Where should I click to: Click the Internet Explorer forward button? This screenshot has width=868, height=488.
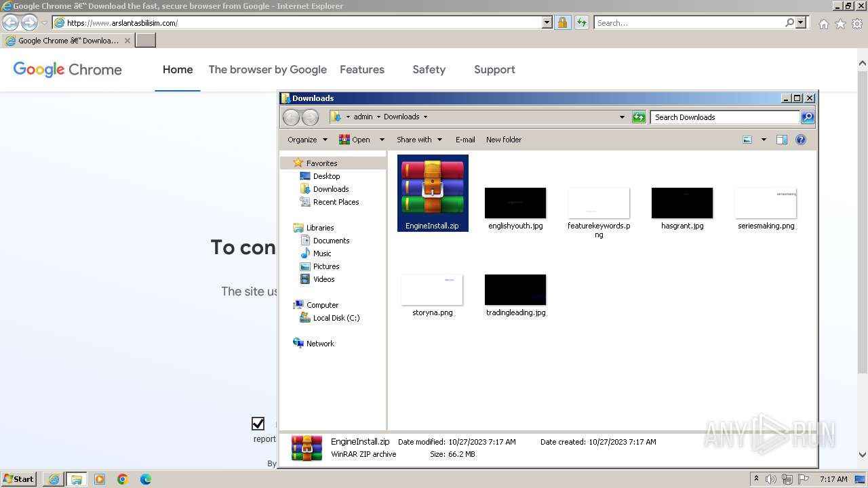29,22
